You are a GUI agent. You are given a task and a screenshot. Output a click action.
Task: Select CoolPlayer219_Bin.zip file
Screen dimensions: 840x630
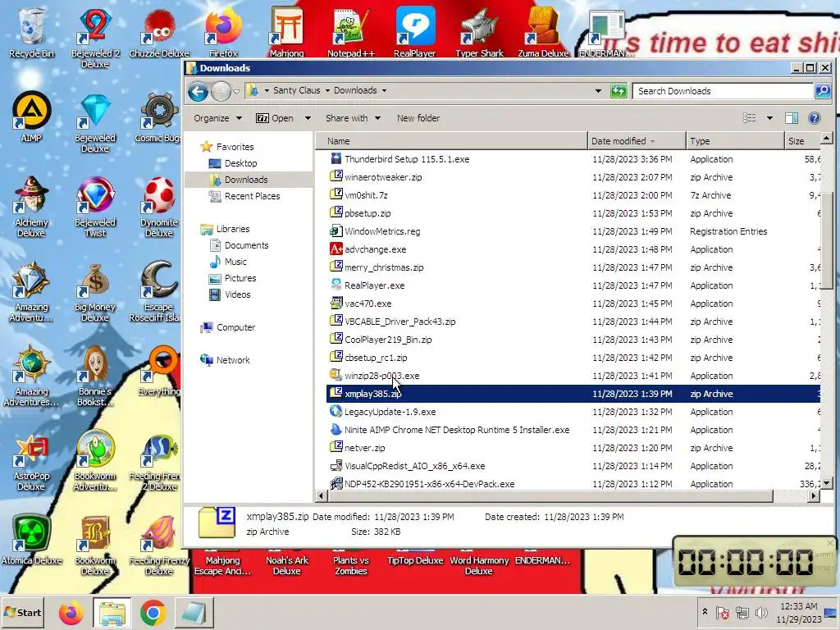[388, 340]
